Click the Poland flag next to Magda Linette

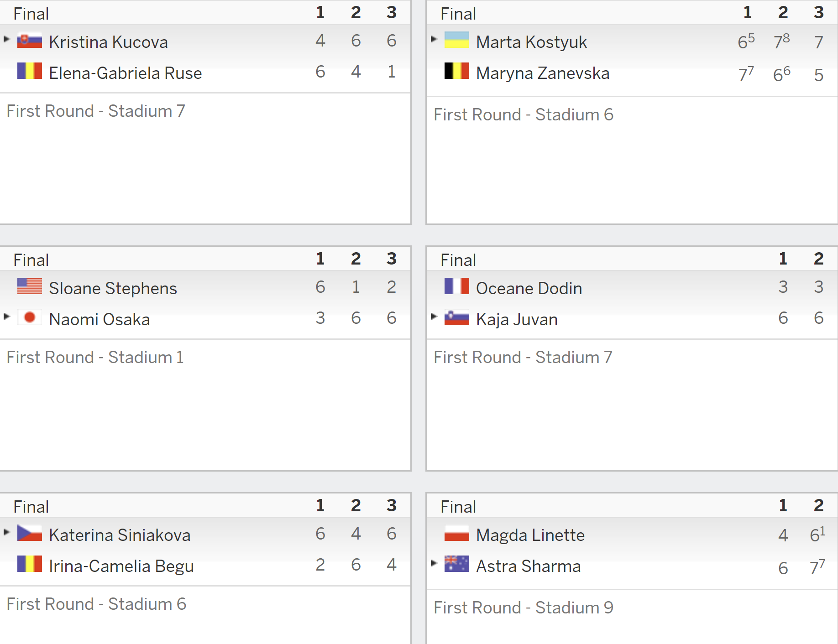(457, 533)
